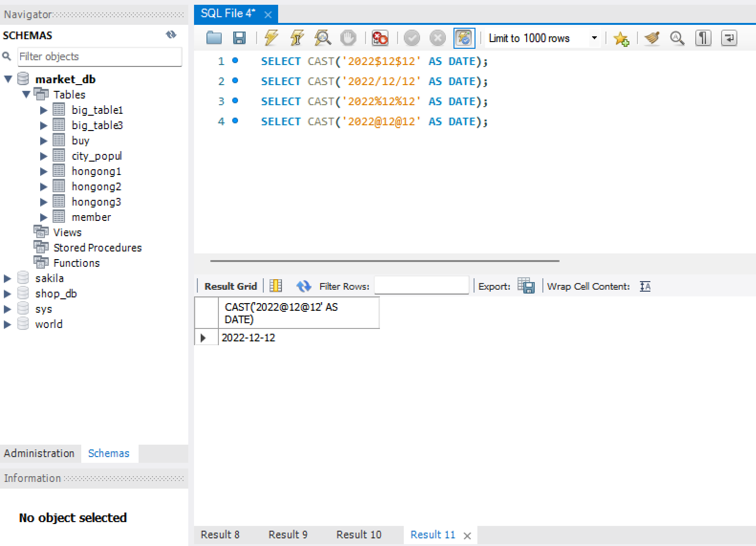Close the SQL File 4 tab
The image size is (756, 546).
[x=268, y=15]
